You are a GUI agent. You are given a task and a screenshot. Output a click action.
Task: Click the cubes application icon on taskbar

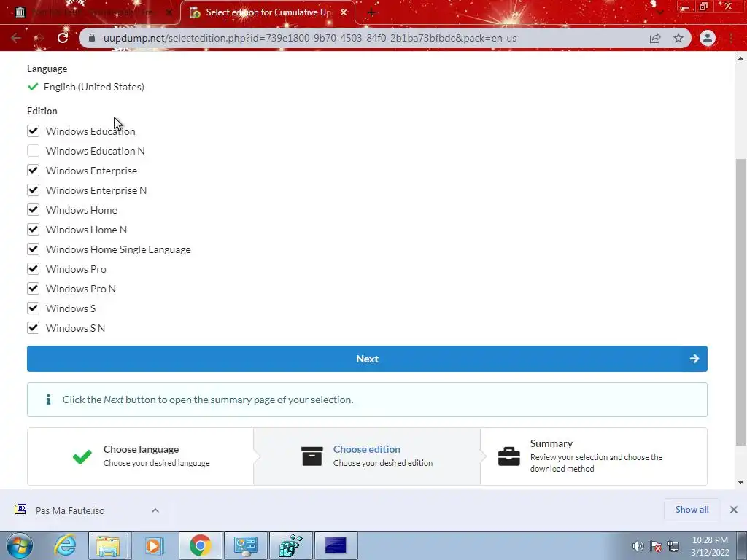pos(290,545)
